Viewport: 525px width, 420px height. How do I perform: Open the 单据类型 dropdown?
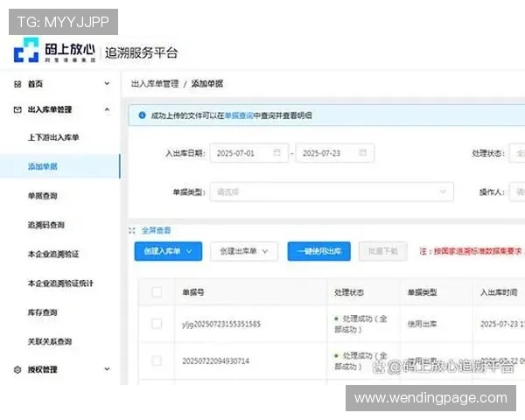click(x=332, y=192)
